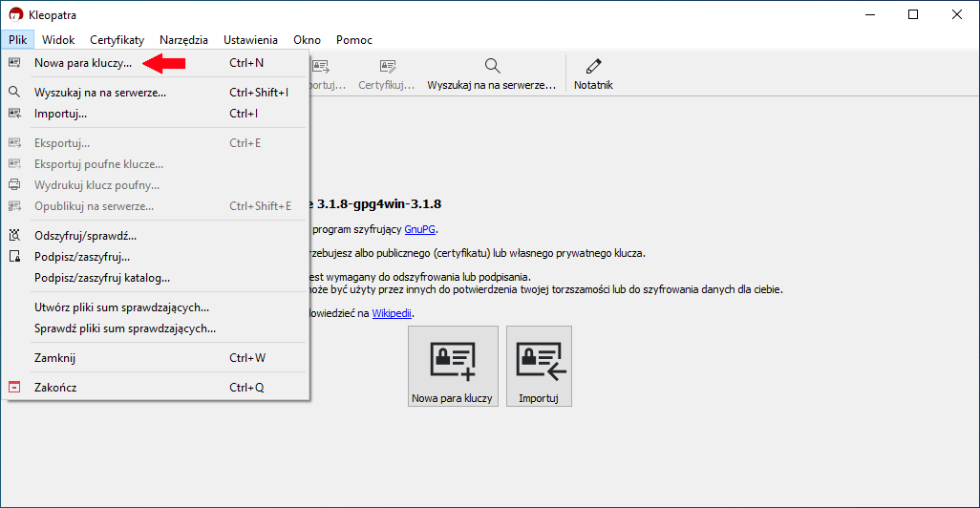
Task: Click the import icon next to Importuj... menu entry
Action: tap(14, 113)
